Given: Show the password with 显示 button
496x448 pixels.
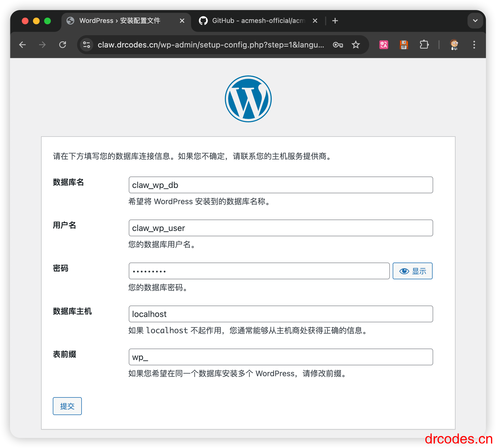Looking at the screenshot, I should click(x=412, y=271).
